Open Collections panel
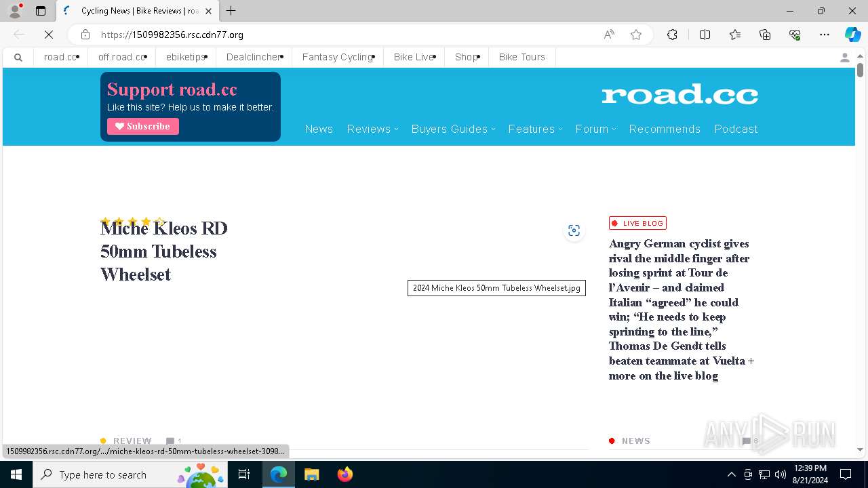This screenshot has width=868, height=488. (765, 35)
